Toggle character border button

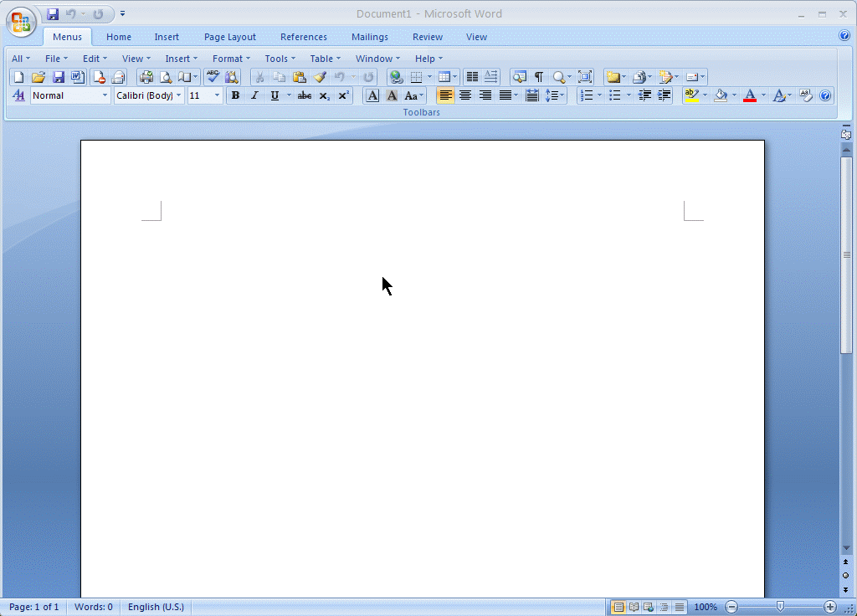click(372, 95)
